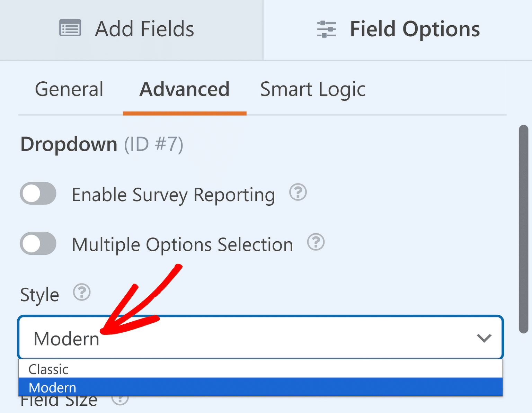This screenshot has height=413, width=532.
Task: Open the Style dropdown chevron
Action: [485, 338]
